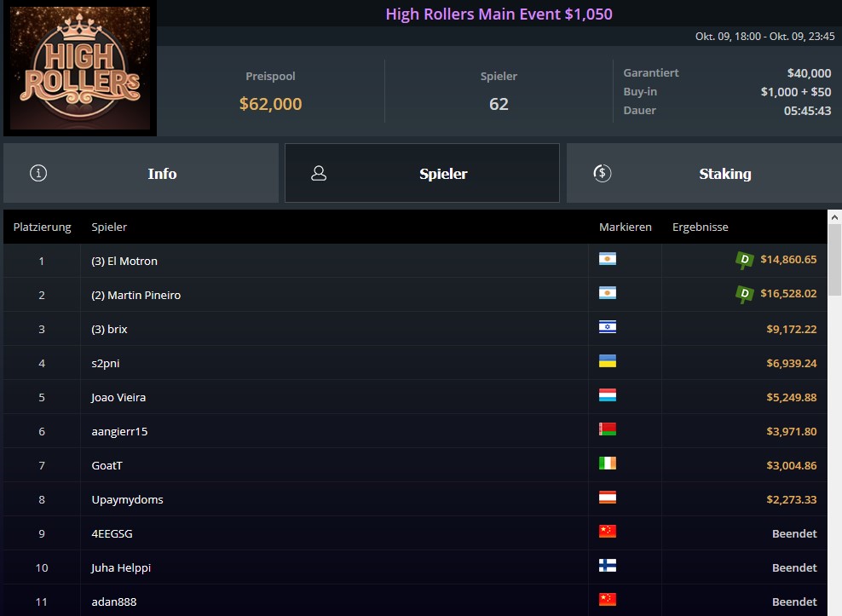The width and height of the screenshot is (842, 616).
Task: Sort by the Ergebnisse column header
Action: pos(701,227)
